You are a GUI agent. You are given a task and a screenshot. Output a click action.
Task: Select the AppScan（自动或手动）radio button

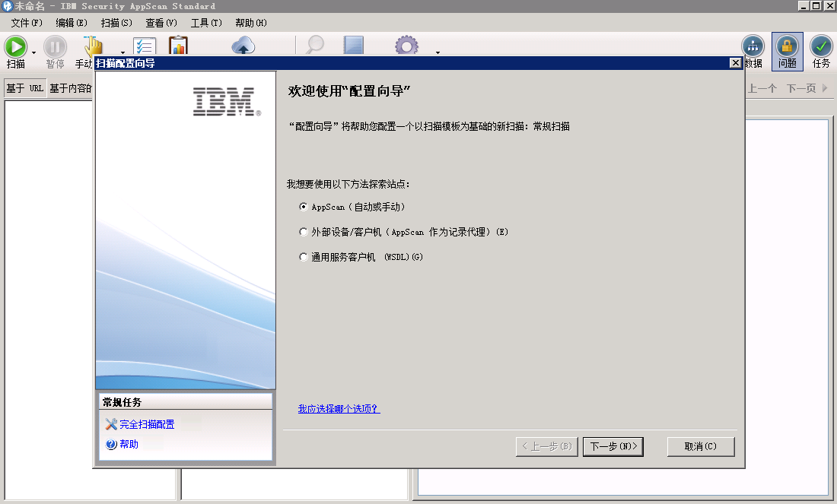point(304,205)
